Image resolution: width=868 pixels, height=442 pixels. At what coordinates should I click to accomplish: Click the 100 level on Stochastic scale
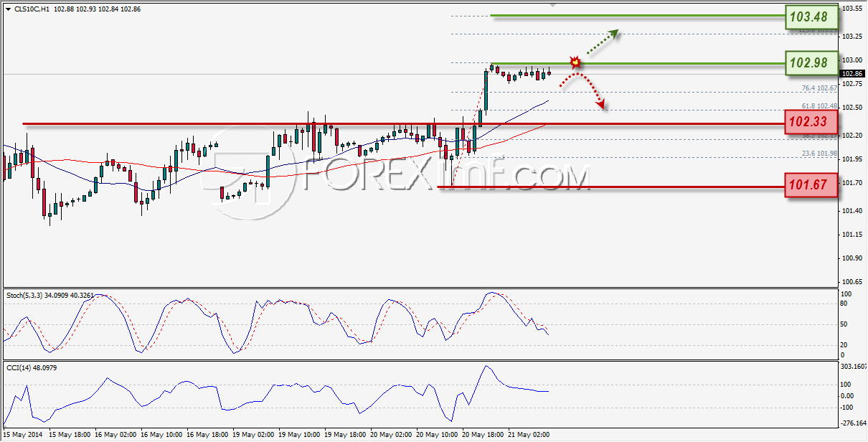click(x=847, y=294)
